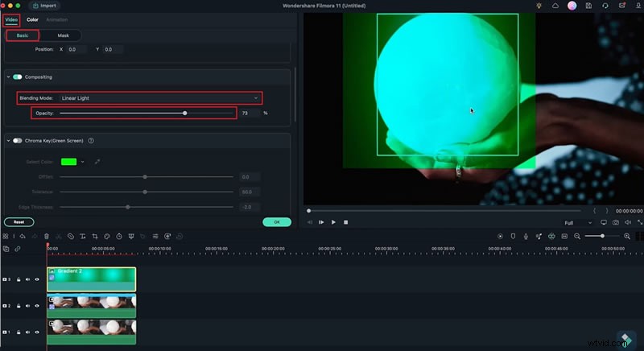This screenshot has width=644, height=351.
Task: Click the green snap icon in timeline toolbar
Action: tap(551, 237)
